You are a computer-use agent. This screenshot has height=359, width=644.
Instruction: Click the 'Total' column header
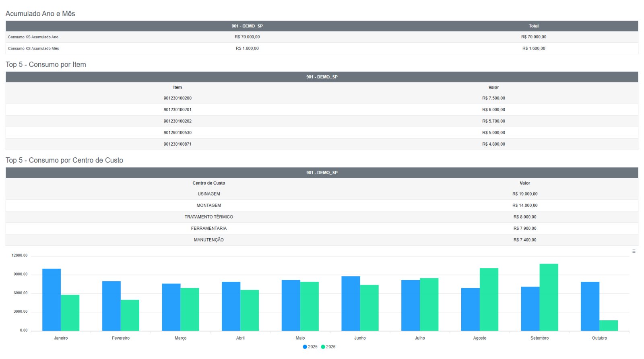534,26
